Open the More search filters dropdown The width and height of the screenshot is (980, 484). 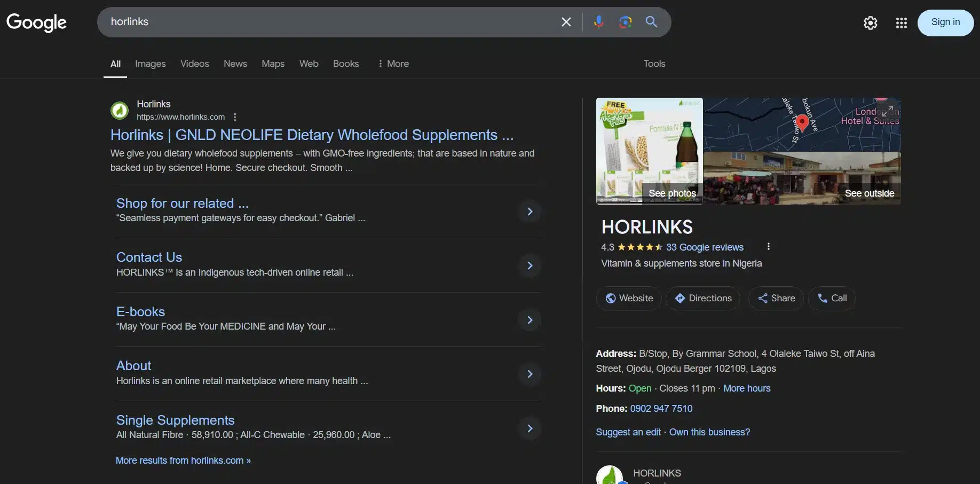coord(393,64)
